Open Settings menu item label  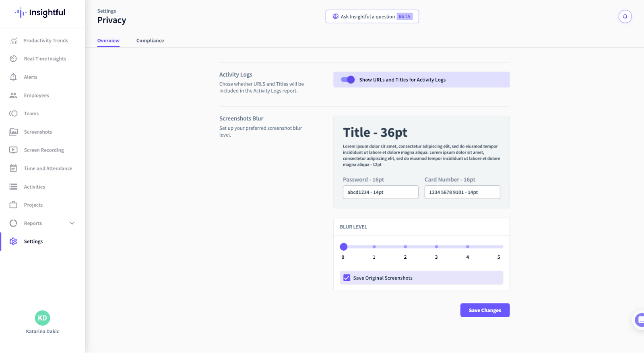pos(33,241)
